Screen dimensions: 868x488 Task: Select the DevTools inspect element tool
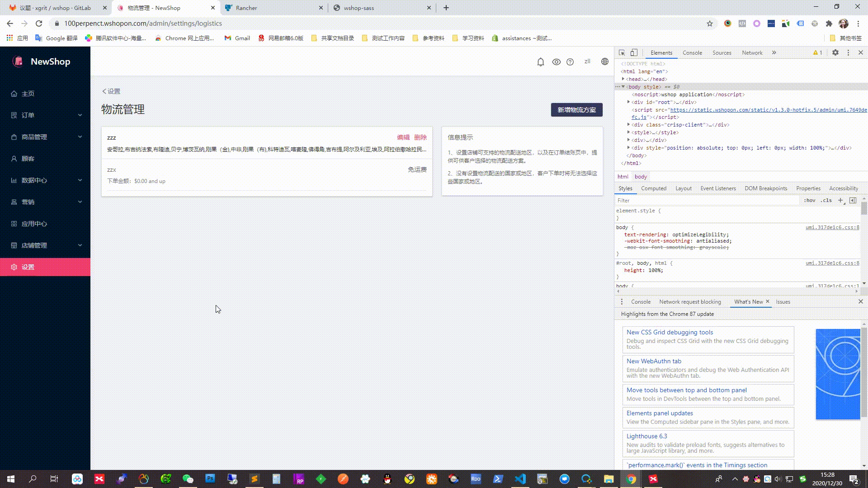(x=622, y=52)
